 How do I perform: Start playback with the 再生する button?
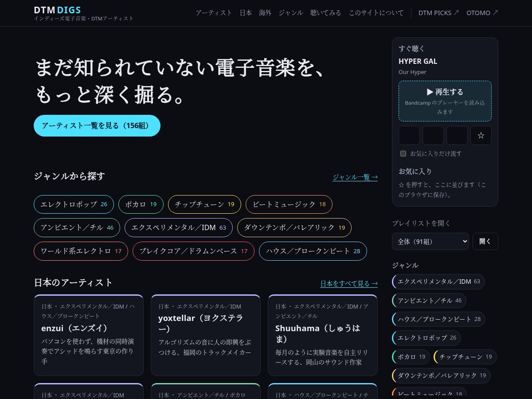click(x=445, y=101)
